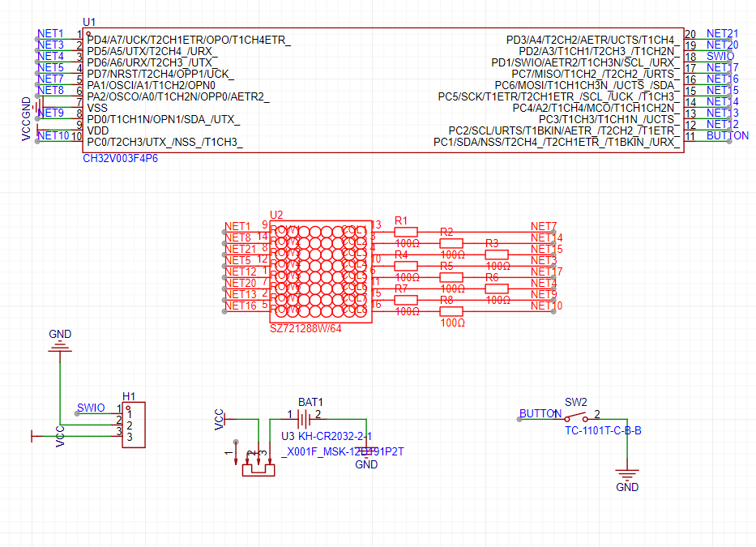Select resistor R3 symbol
This screenshot has width=756, height=547.
497,254
